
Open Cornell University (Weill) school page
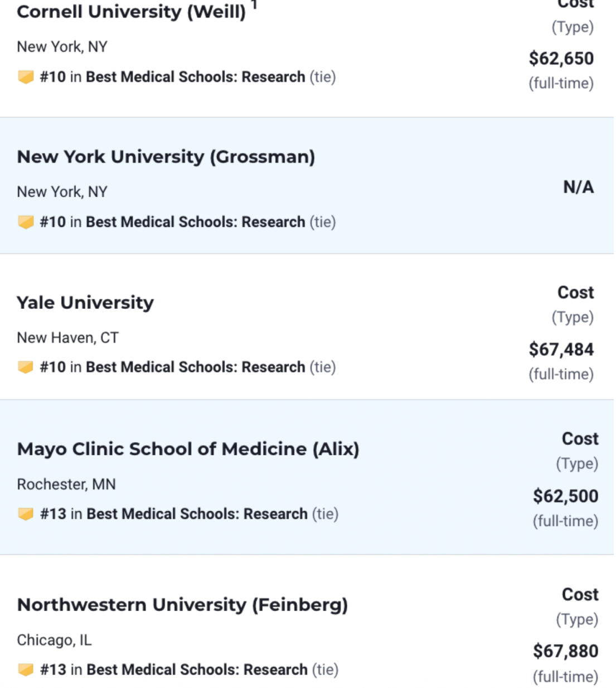[x=131, y=12]
